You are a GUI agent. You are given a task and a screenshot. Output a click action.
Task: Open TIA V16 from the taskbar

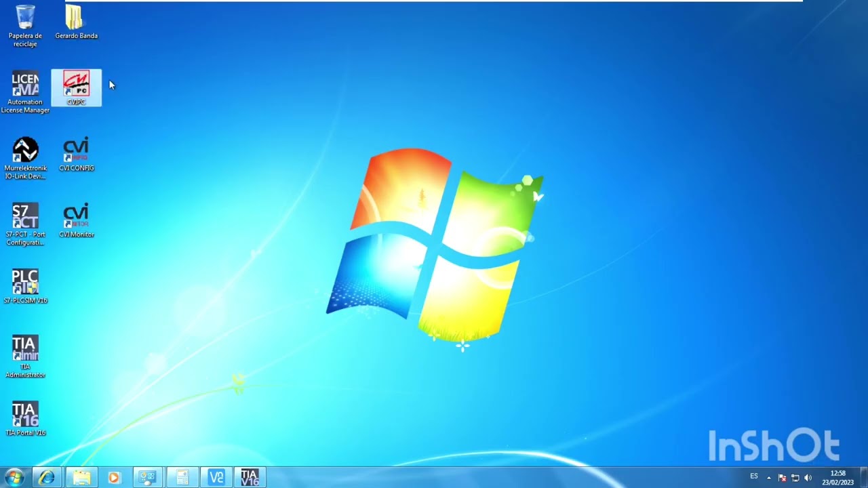(250, 478)
